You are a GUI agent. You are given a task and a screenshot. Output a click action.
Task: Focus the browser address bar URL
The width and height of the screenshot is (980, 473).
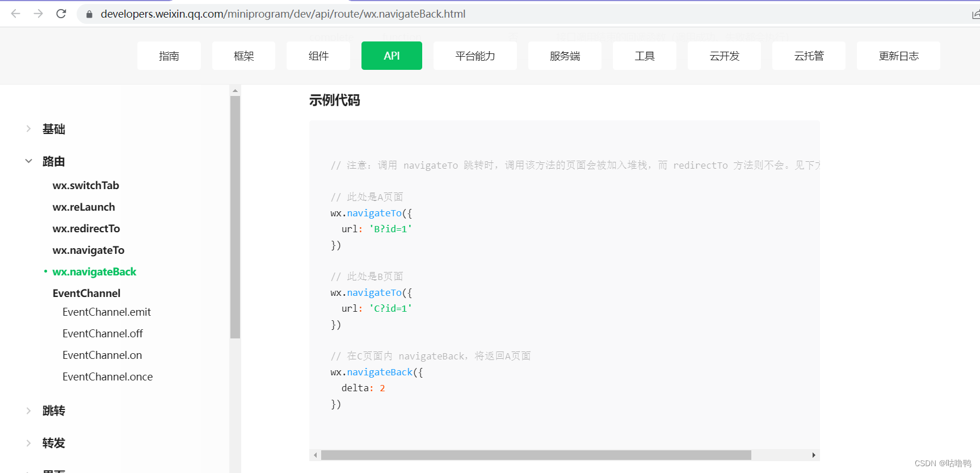[283, 14]
